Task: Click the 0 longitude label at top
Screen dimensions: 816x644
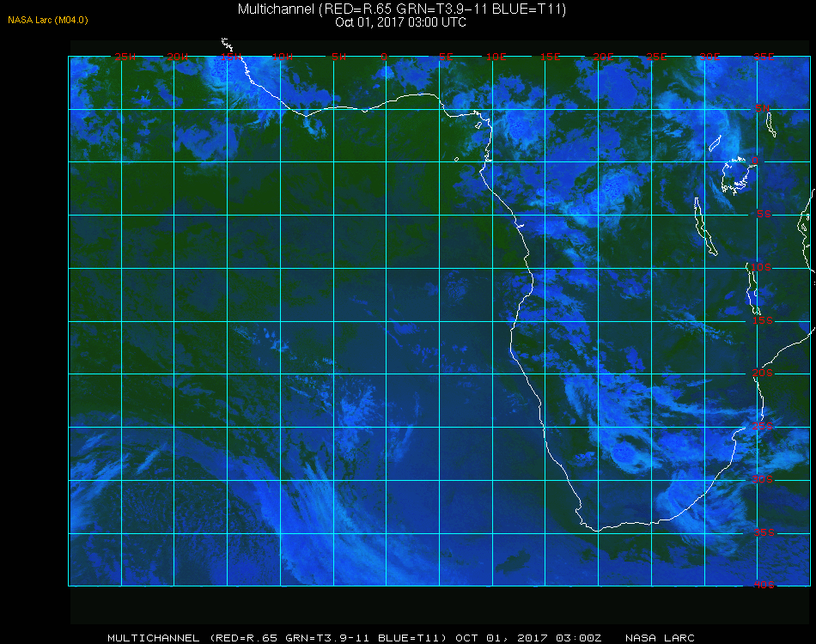Action: tap(384, 57)
